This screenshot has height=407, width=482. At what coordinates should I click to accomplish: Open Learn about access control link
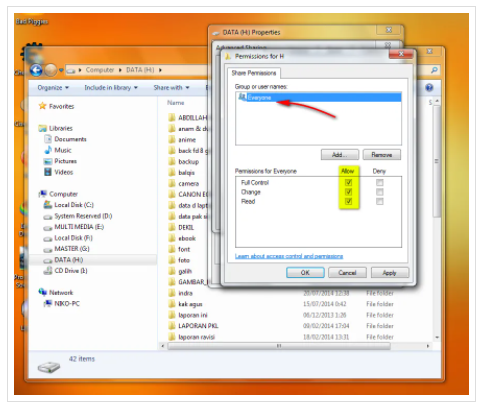pyautogui.click(x=289, y=256)
